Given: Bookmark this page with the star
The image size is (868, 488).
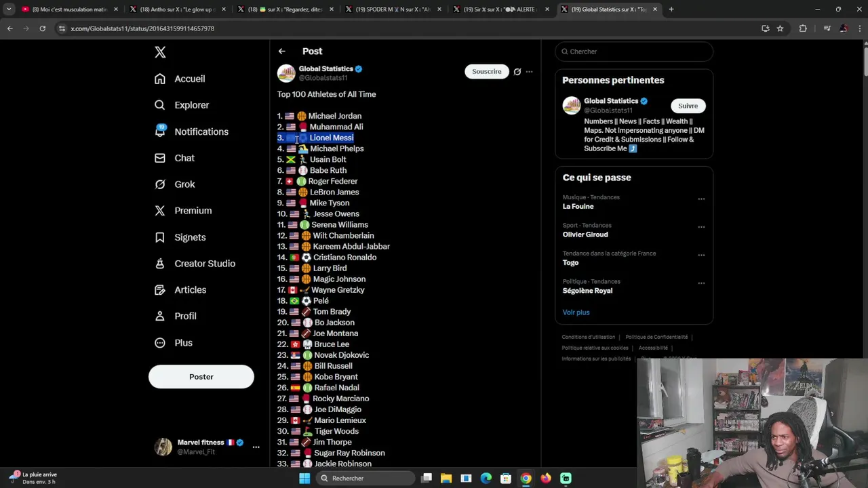Looking at the screenshot, I should (780, 28).
